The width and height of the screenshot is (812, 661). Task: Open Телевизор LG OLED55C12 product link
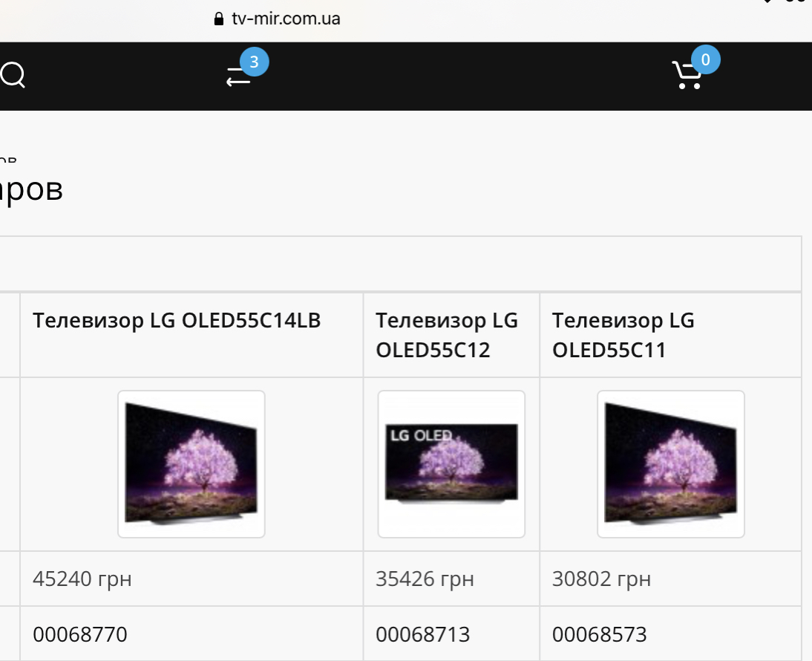[446, 335]
